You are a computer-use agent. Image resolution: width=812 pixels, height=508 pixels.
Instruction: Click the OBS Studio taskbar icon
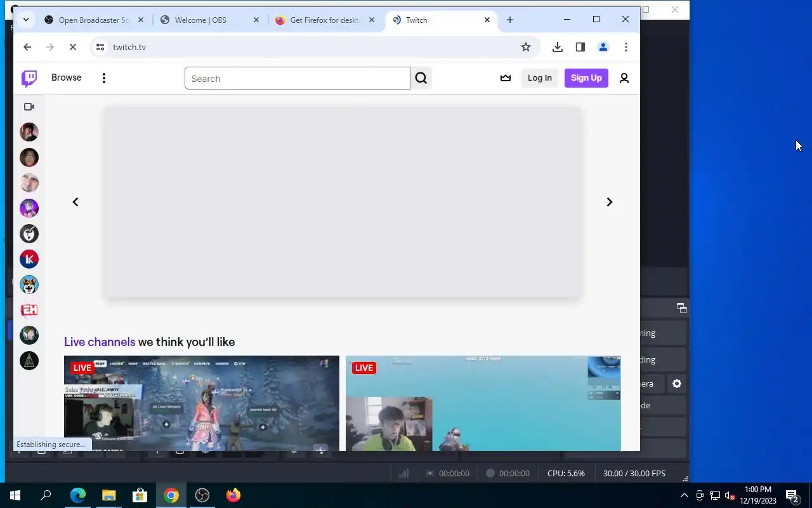click(202, 495)
